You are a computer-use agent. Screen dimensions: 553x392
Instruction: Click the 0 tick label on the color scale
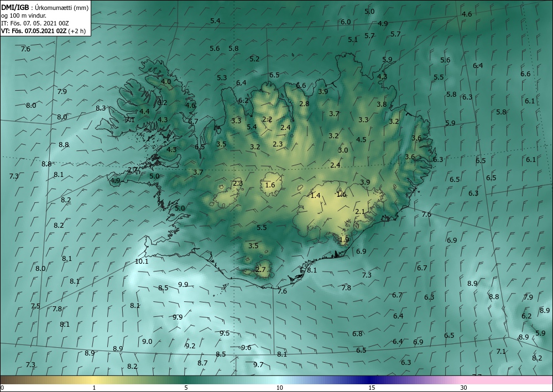(2, 388)
